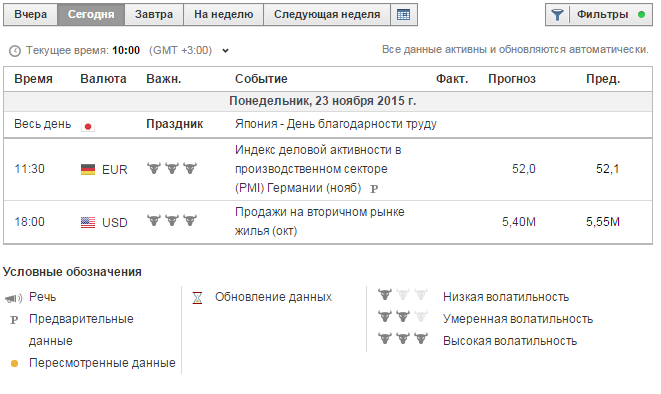Click the Событие column header
The width and height of the screenshot is (661, 394).
(x=261, y=79)
